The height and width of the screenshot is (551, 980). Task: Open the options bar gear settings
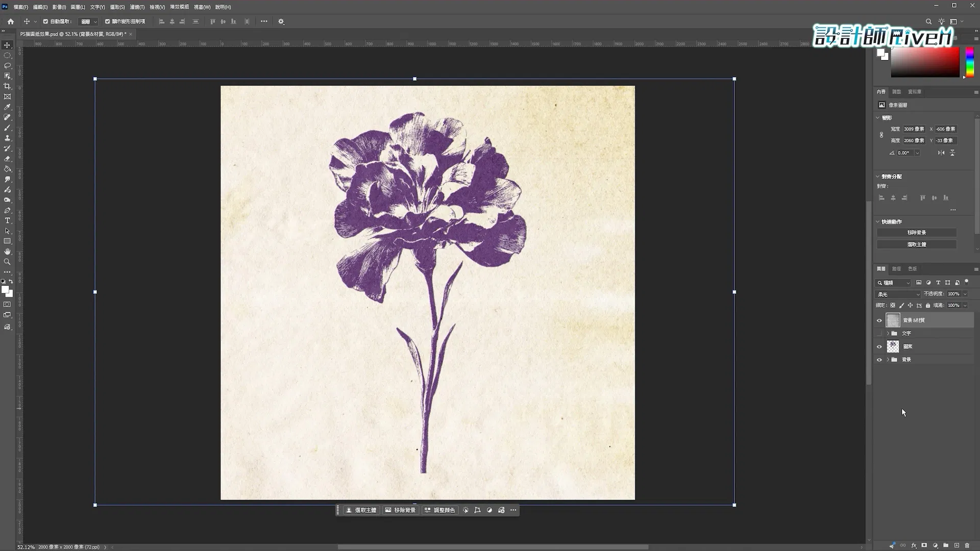pyautogui.click(x=281, y=21)
